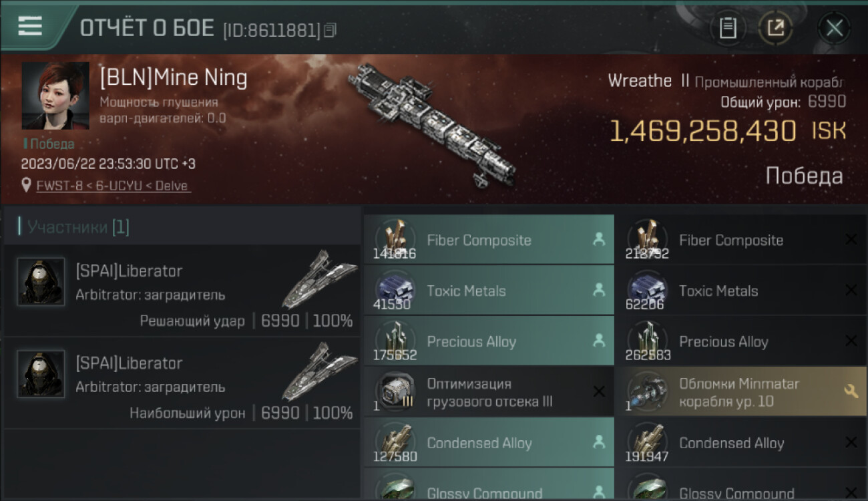The height and width of the screenshot is (501, 868).
Task: Click wrench icon on Minmatar debris row
Action: [x=851, y=392]
